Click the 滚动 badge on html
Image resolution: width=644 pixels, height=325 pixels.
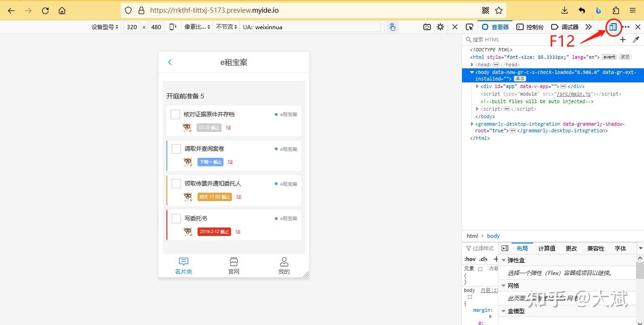(625, 57)
